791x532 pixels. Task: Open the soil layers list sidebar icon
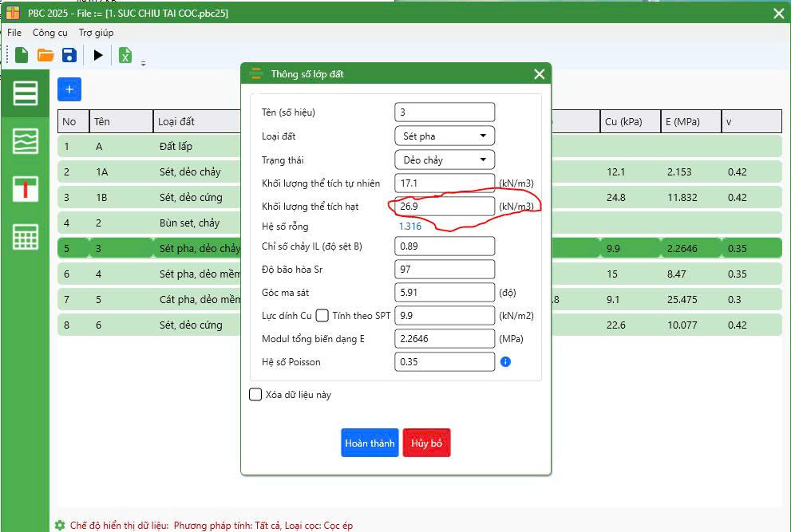coord(26,93)
